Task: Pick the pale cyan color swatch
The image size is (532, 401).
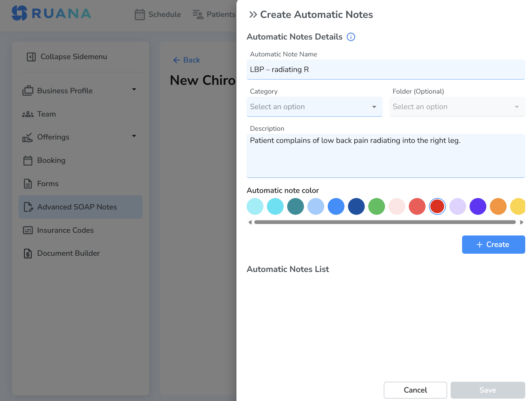Action: pos(255,206)
